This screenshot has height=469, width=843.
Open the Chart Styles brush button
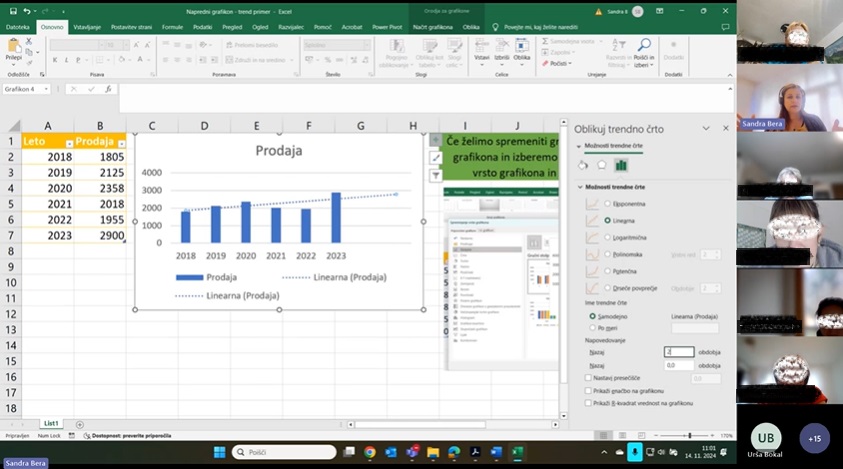point(436,158)
